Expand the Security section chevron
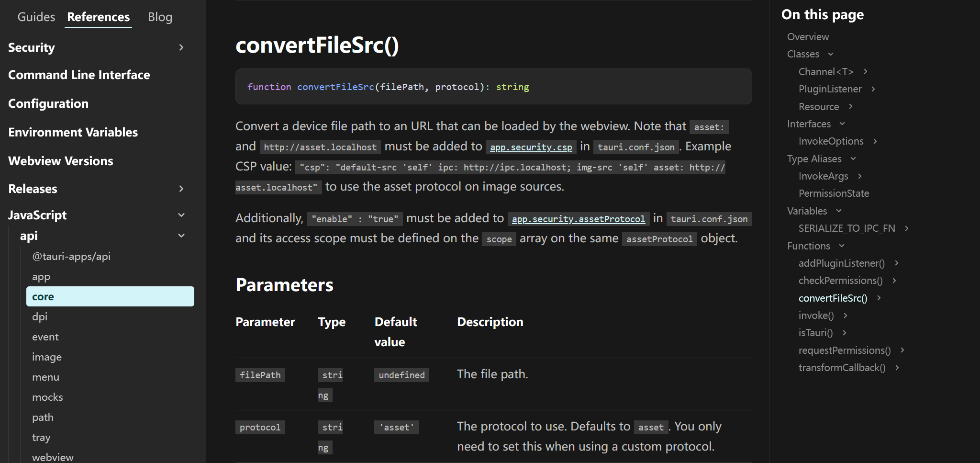The width and height of the screenshot is (980, 463). [181, 47]
